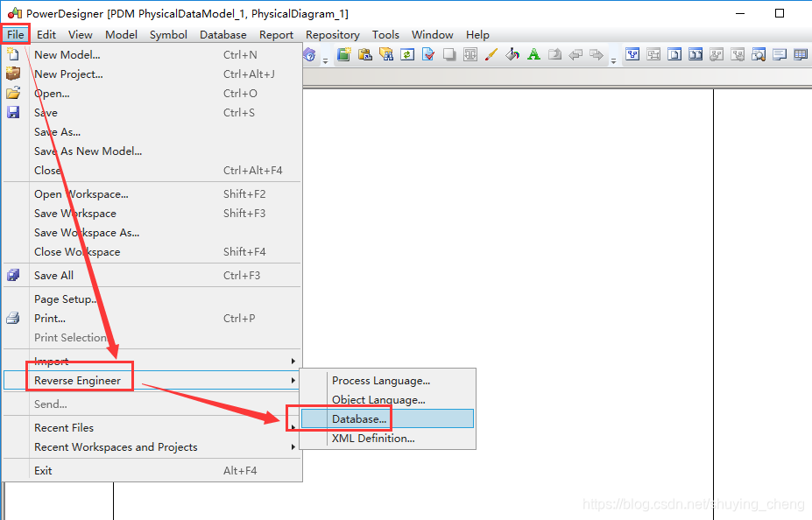Maximize the PowerDesigner window

pyautogui.click(x=780, y=13)
